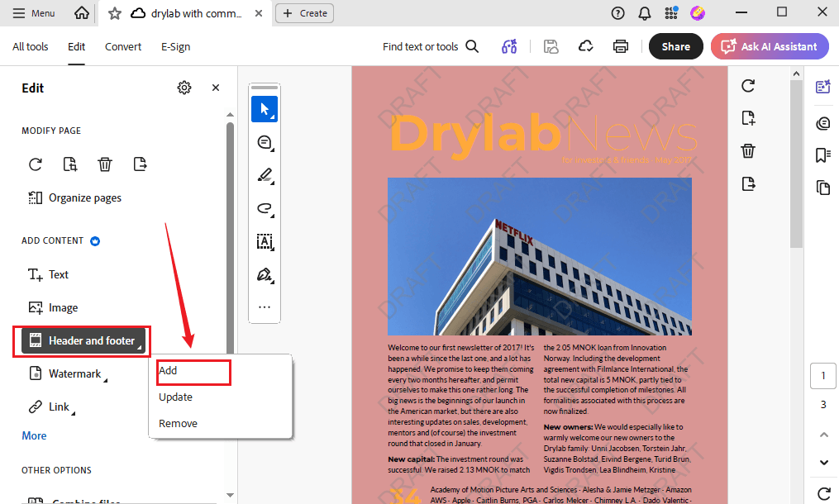
Task: Open the Help question mark icon
Action: click(617, 13)
